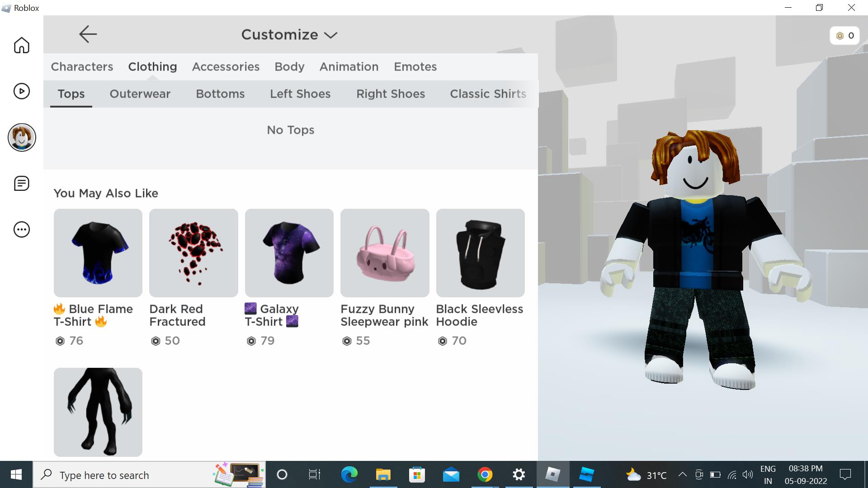Open Settings gear from taskbar
The height and width of the screenshot is (488, 868).
point(519,474)
